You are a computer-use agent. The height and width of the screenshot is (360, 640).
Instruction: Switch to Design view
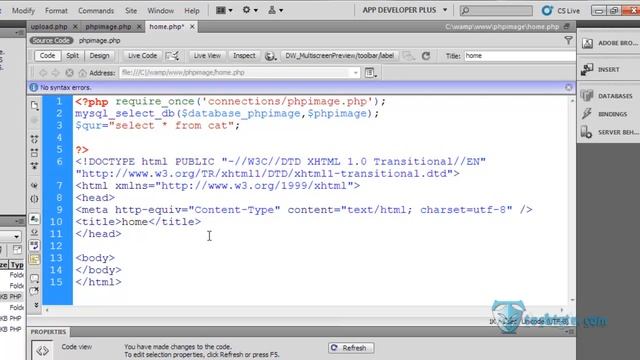point(99,56)
